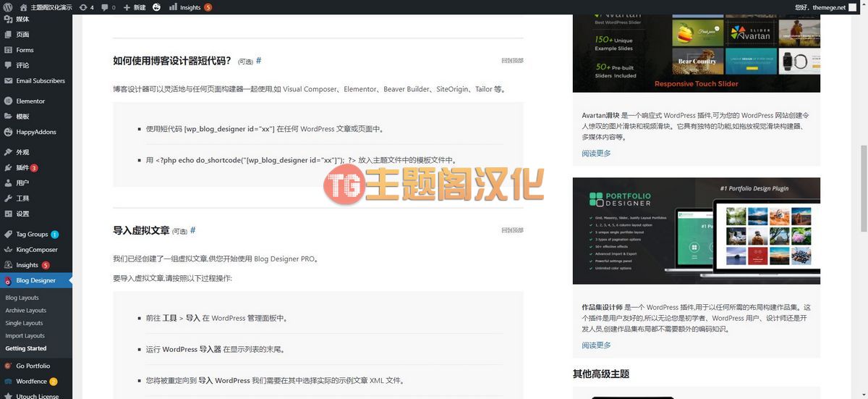This screenshot has width=868, height=399.
Task: Click the 其他高级主题 heading
Action: (601, 374)
